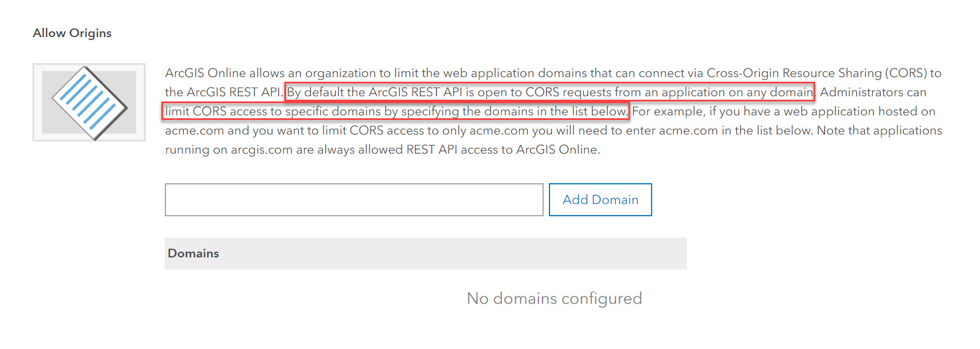Click the 'Cross-Origin Resource Sharing (CORS)' phrase

(x=817, y=73)
